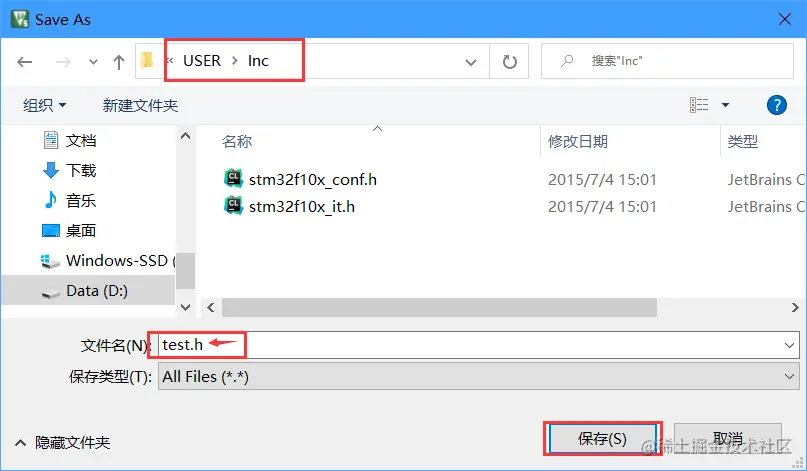Image resolution: width=807 pixels, height=471 pixels.
Task: Click the stm32f10x_conf.h file icon
Action: pyautogui.click(x=233, y=179)
